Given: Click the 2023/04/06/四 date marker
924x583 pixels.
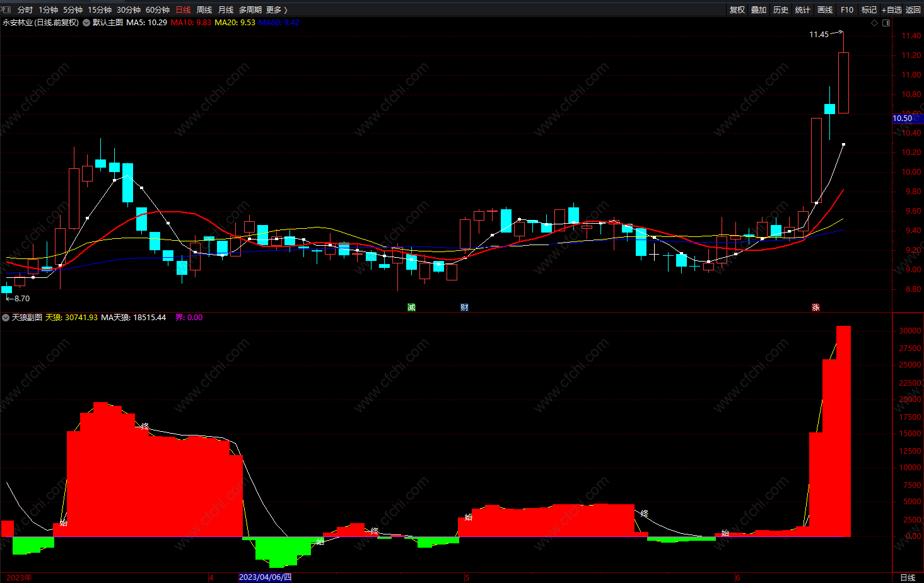Looking at the screenshot, I should pyautogui.click(x=266, y=577).
